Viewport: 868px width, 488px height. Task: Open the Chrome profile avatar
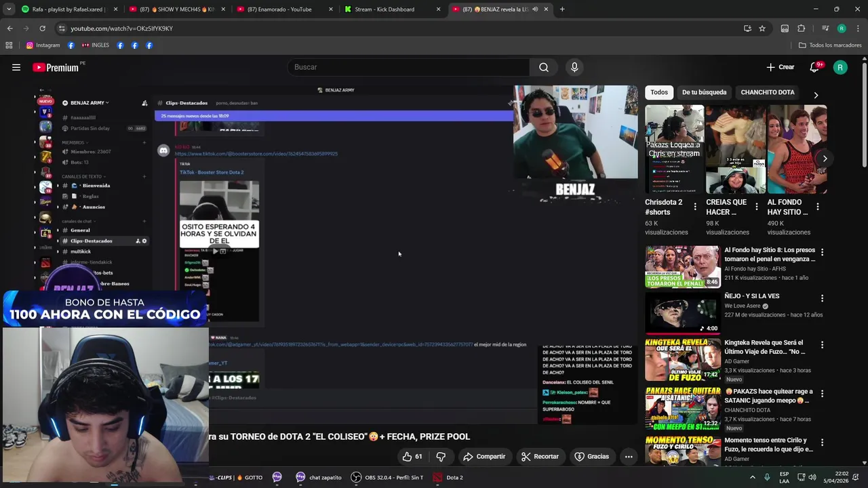click(842, 28)
